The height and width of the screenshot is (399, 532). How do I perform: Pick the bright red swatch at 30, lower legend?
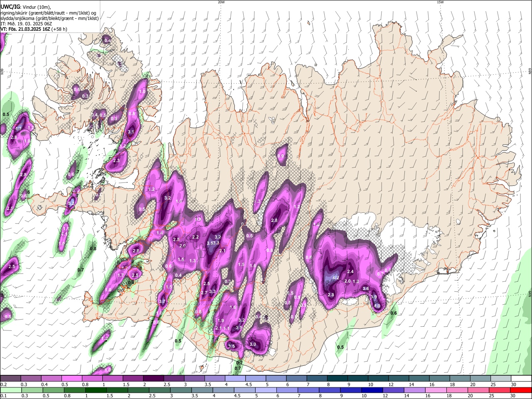coord(521,390)
